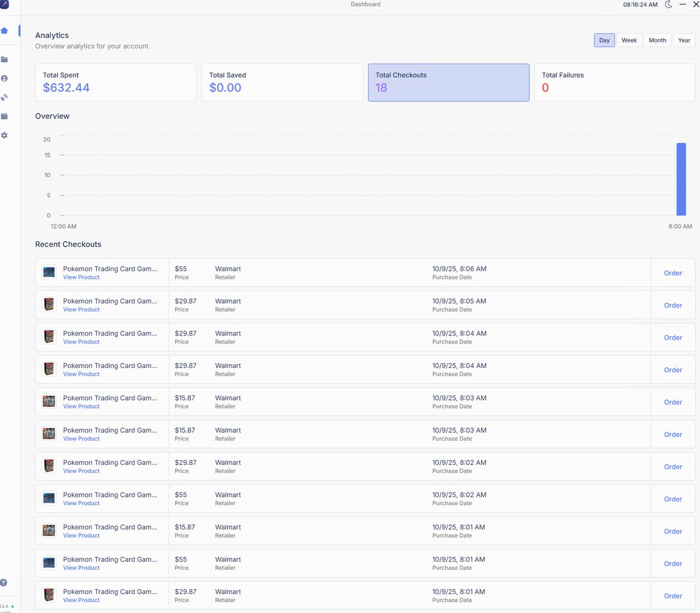The width and height of the screenshot is (700, 613).
Task: Click product thumbnail of 8:05 AM checkout
Action: click(x=49, y=304)
